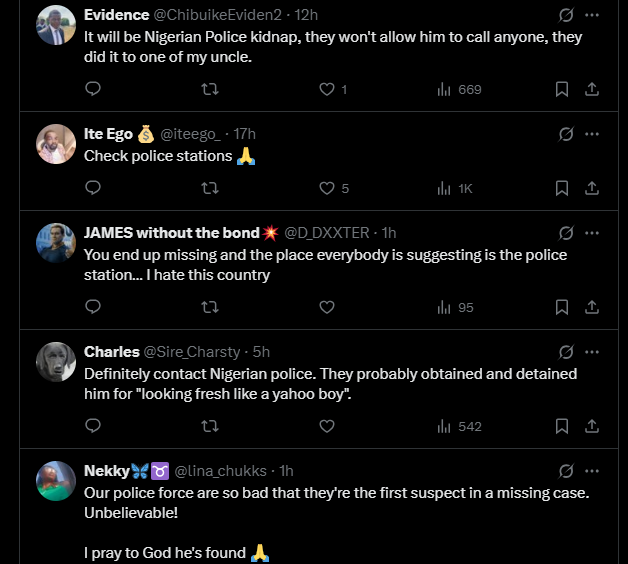Like Evidence's tweet about police kidnap
This screenshot has height=564, width=628.
point(326,89)
